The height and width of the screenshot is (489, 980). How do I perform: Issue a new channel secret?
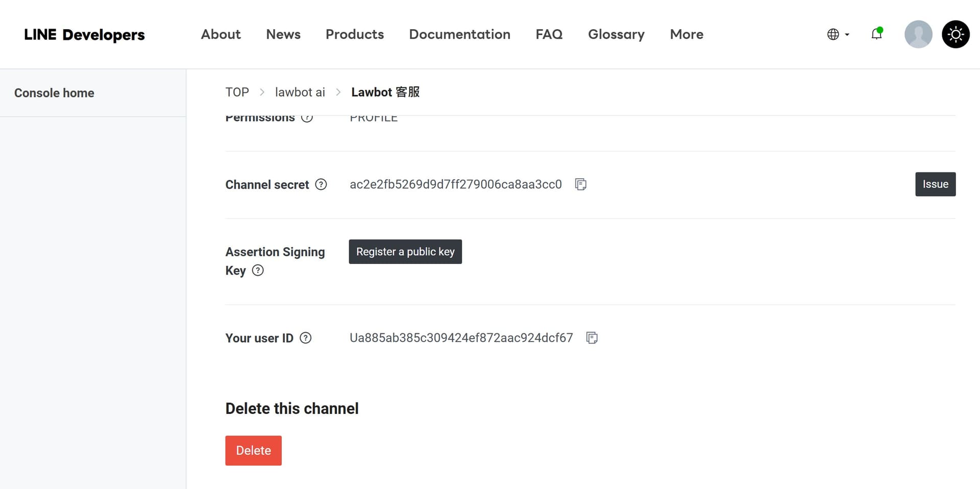click(x=935, y=184)
